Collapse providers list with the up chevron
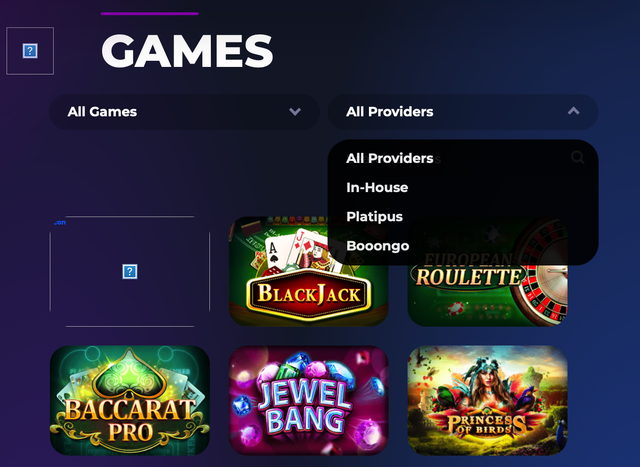 click(573, 111)
